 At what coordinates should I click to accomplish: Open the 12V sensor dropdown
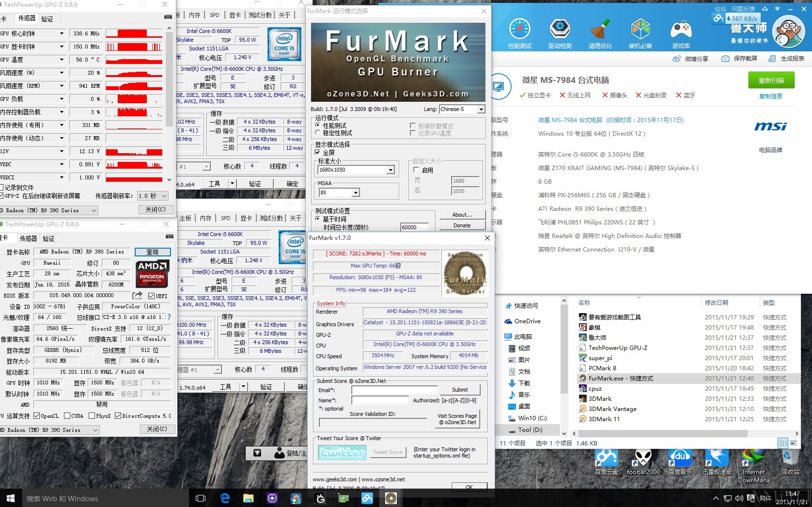tap(62, 151)
